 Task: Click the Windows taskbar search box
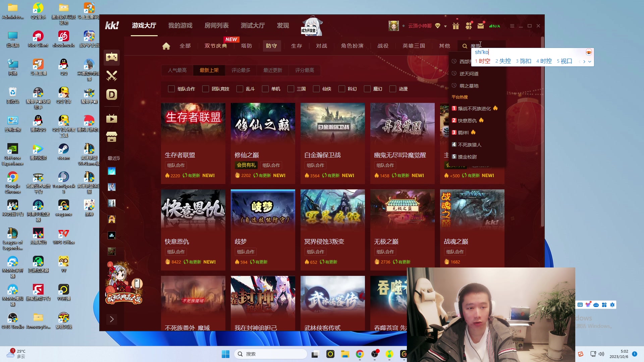tap(270, 354)
